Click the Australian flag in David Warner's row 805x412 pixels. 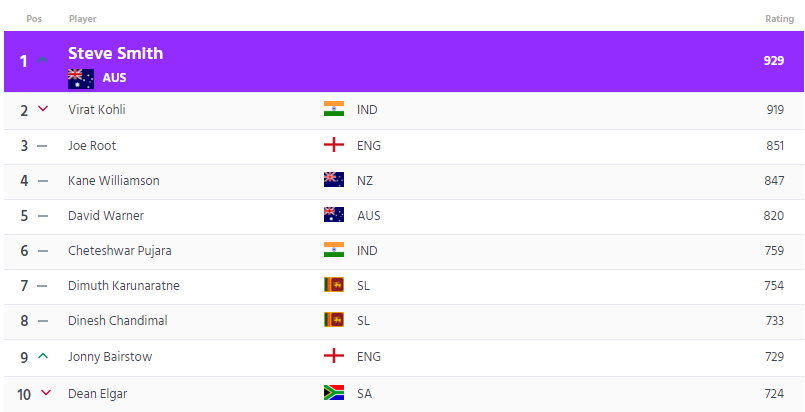coord(334,214)
